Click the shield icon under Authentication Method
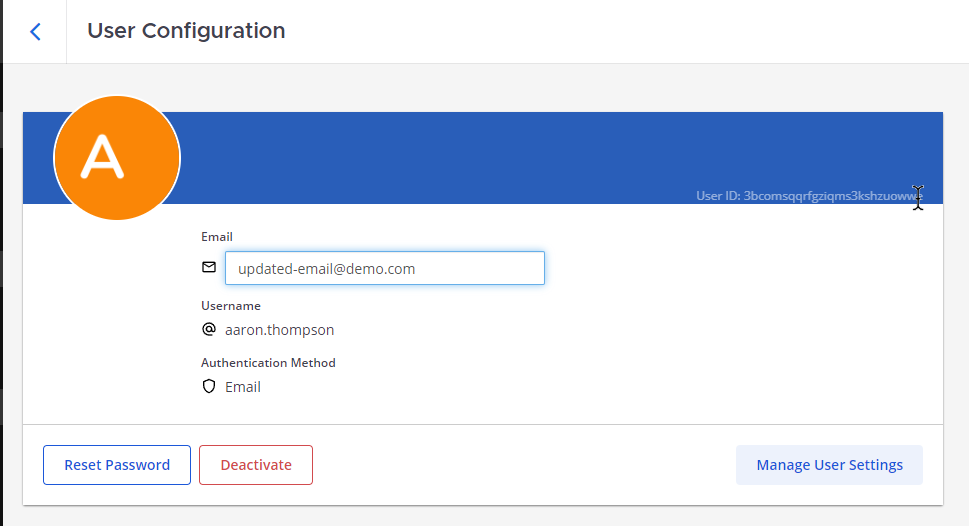 [x=209, y=387]
